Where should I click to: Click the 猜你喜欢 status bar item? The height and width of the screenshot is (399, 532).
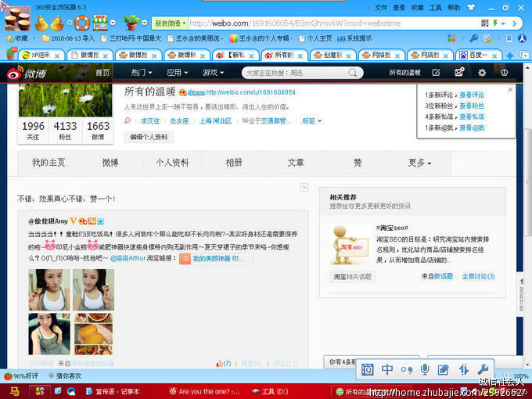tap(65, 376)
